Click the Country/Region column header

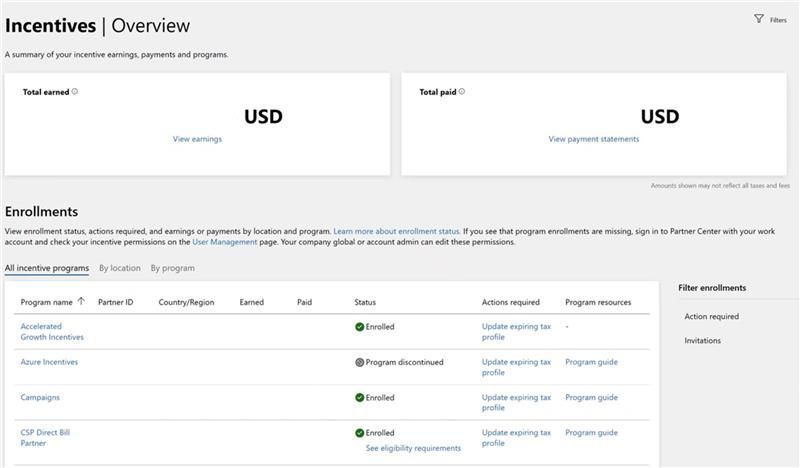[186, 302]
